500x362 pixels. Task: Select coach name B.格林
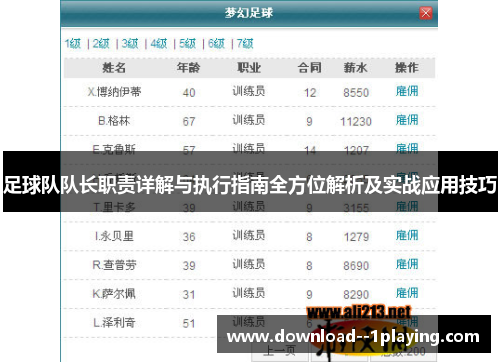[x=114, y=121]
